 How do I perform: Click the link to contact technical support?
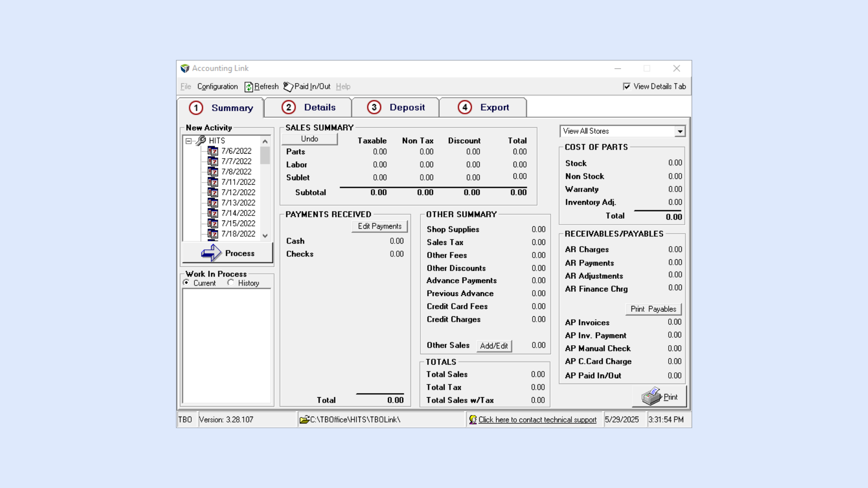538,420
